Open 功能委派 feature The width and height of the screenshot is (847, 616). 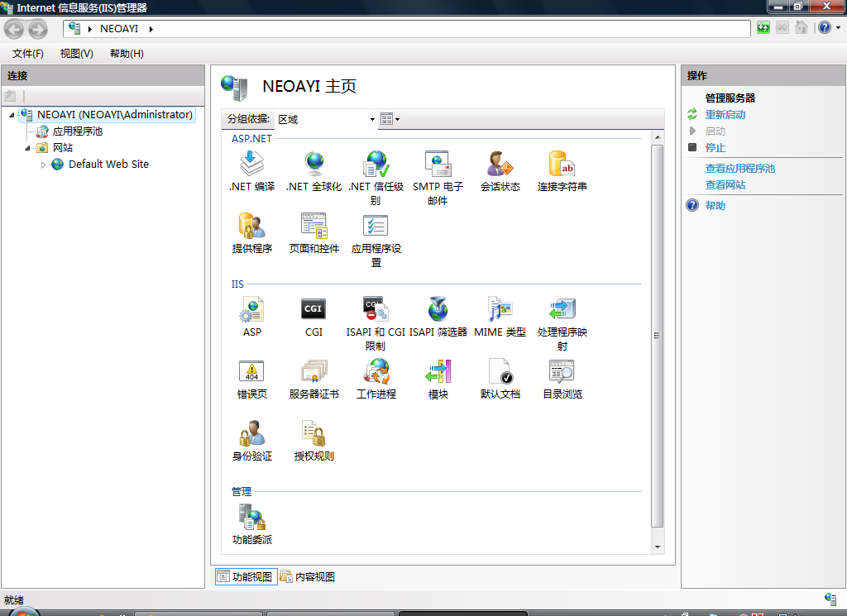tap(251, 524)
